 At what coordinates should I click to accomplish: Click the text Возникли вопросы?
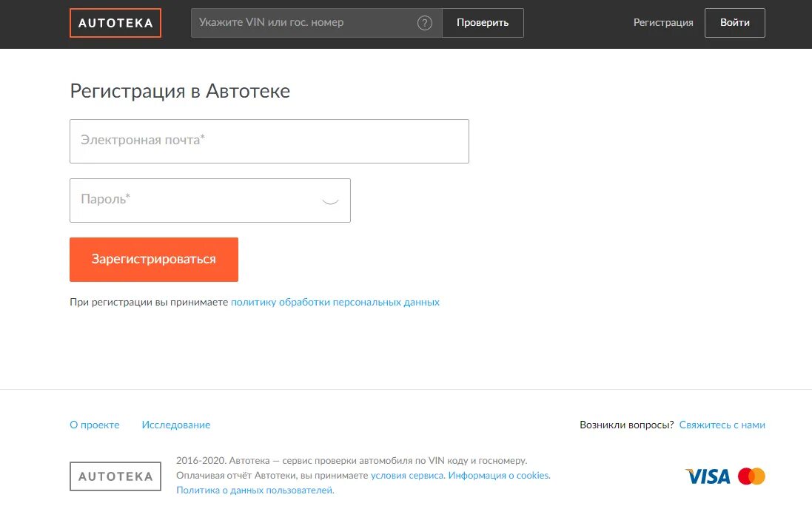(x=627, y=425)
